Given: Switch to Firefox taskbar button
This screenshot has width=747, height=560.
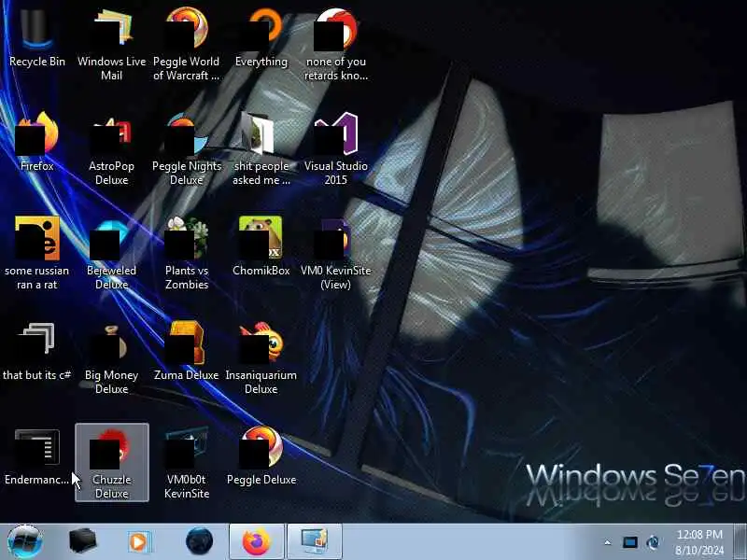Looking at the screenshot, I should pos(256,541).
